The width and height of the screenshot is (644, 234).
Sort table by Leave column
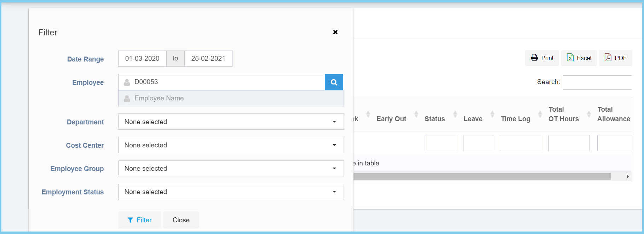coord(473,119)
